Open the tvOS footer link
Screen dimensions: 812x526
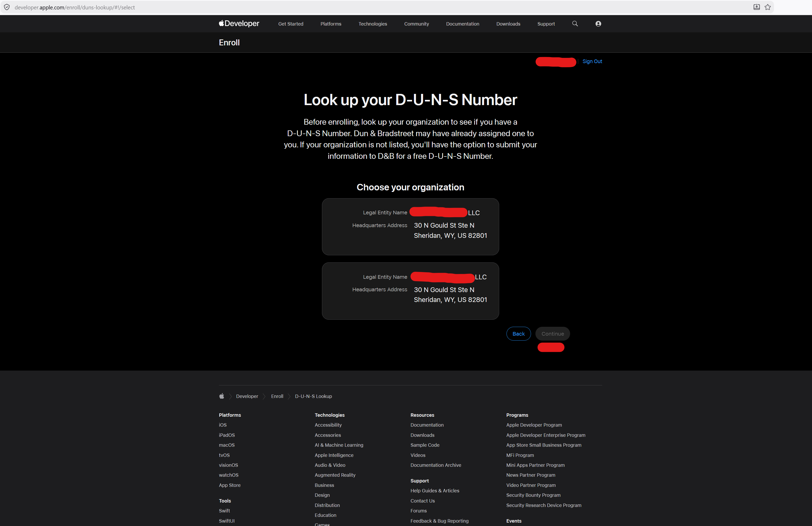click(x=224, y=455)
